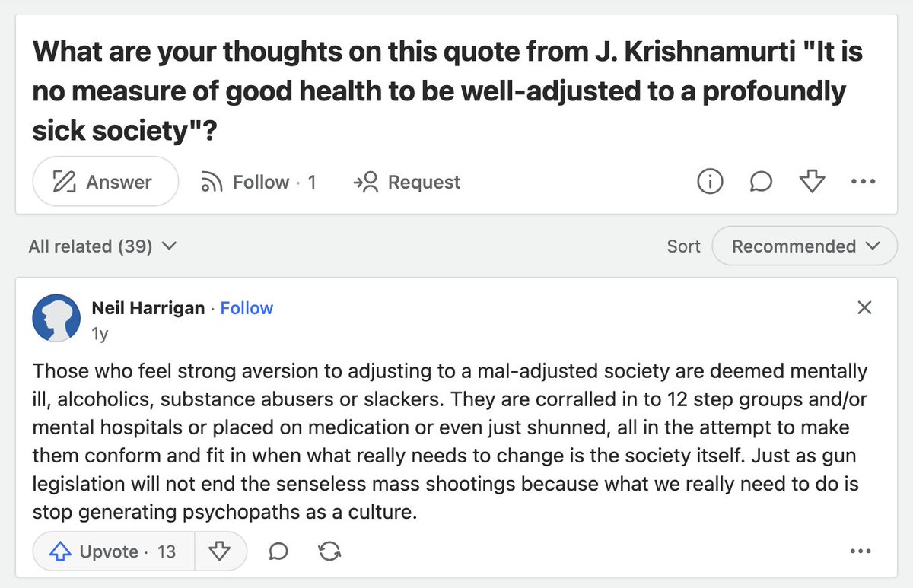
Task: Click the answer's 1y timestamp
Action: [99, 332]
